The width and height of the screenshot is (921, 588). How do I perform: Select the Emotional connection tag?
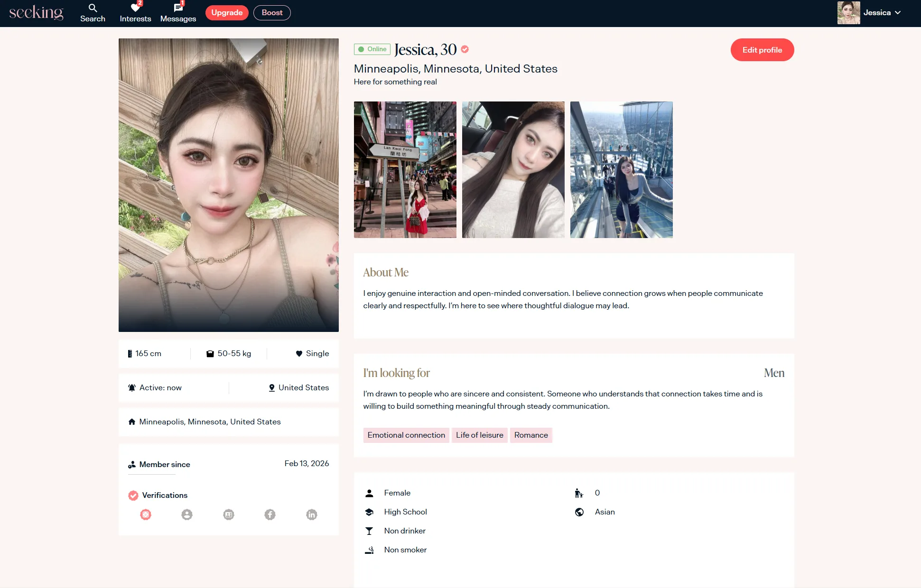pos(406,435)
